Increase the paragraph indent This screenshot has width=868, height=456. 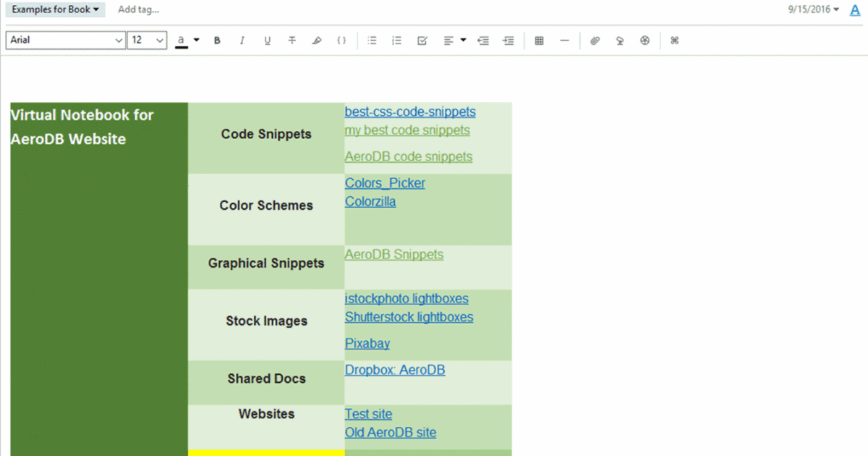(x=509, y=40)
